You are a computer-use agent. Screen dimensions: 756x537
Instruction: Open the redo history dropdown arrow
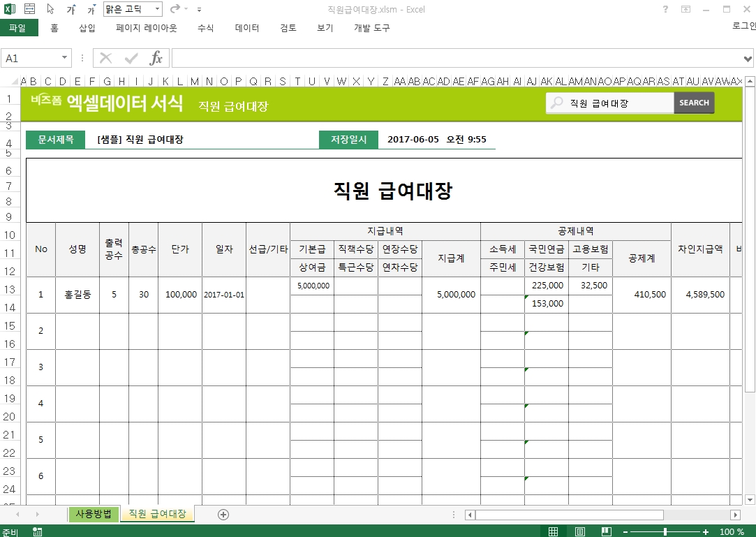pos(186,8)
